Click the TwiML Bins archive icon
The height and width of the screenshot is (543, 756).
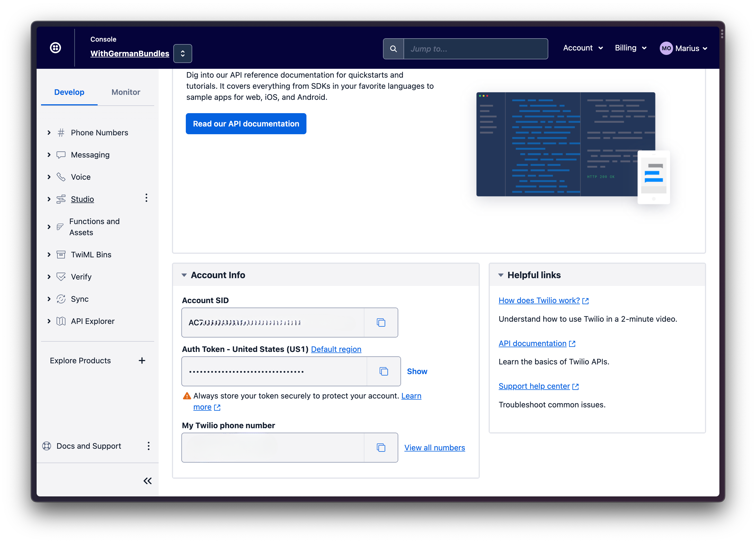coord(61,255)
